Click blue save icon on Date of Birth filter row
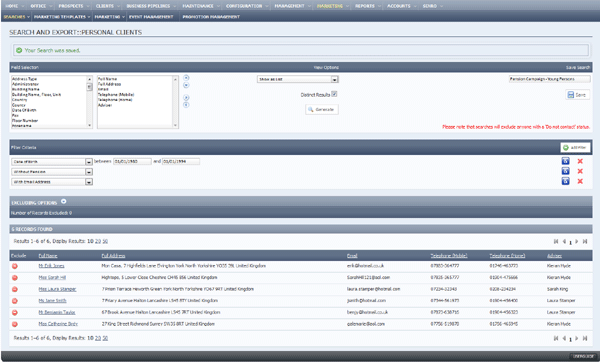 pos(565,161)
